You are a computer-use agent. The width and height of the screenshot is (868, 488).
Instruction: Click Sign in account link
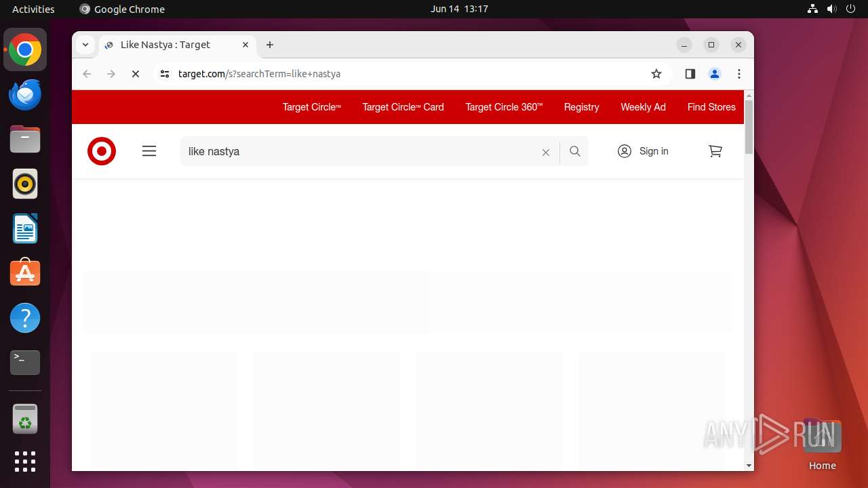coord(643,151)
